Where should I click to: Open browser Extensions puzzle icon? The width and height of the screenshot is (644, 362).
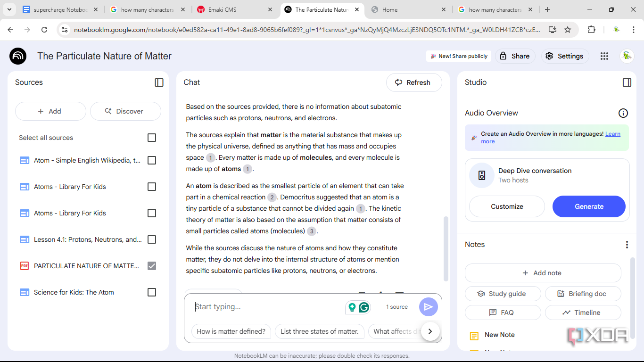pyautogui.click(x=591, y=30)
